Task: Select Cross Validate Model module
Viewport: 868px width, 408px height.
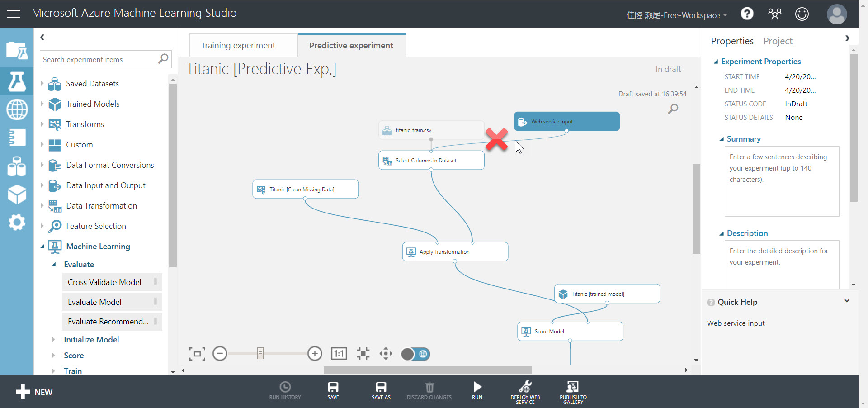Action: 112,282
